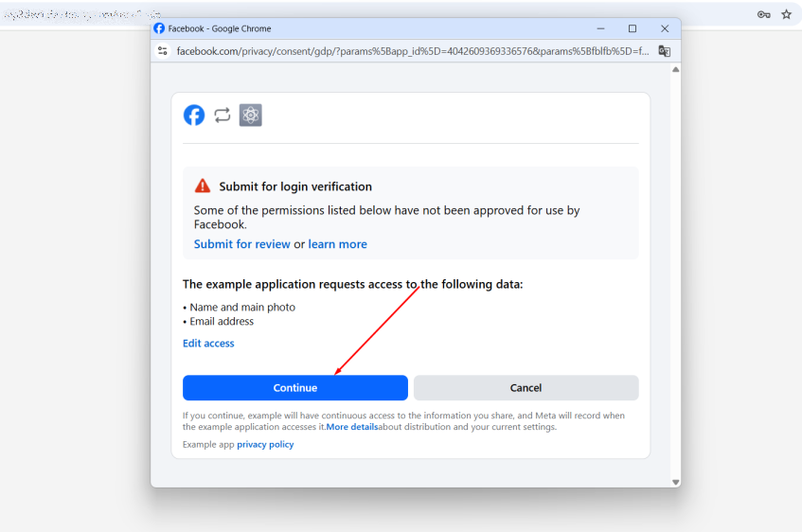The image size is (802, 532).
Task: Click the Facebook logo in the dialog
Action: coord(194,115)
